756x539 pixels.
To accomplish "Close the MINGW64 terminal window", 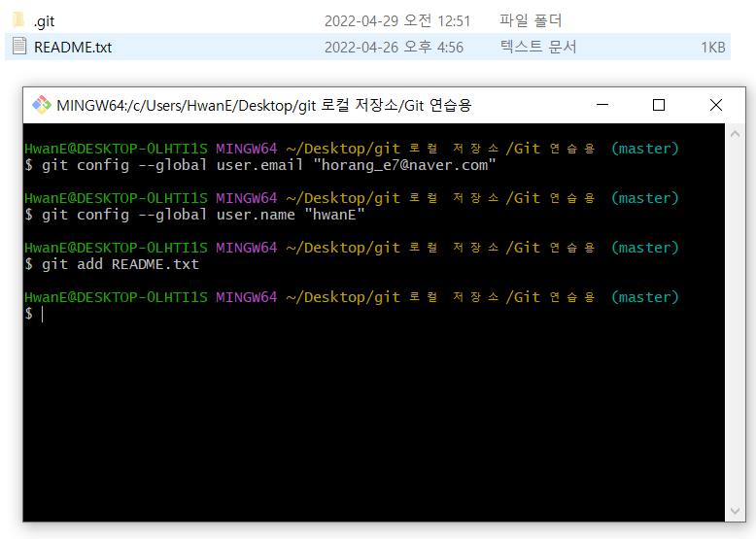I will click(x=716, y=105).
